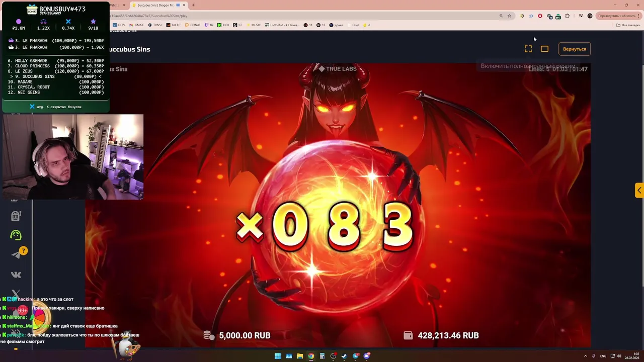Open the MUSIC bookmark folder
The height and width of the screenshot is (362, 644).
(253, 25)
